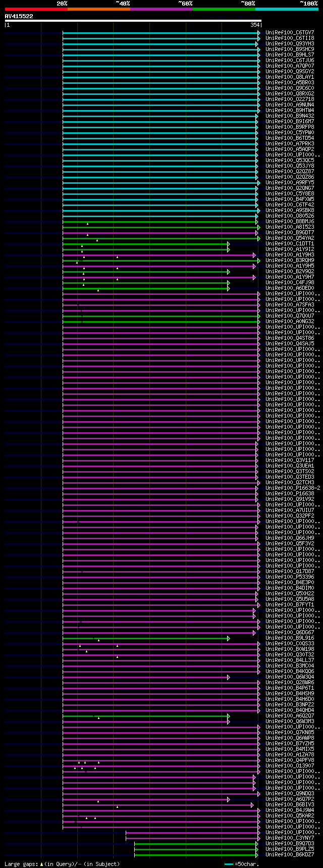
Task: Click the arrowhead ending the UniRef100_B6BIV3 bar
Action: pyautogui.click(x=252, y=805)
